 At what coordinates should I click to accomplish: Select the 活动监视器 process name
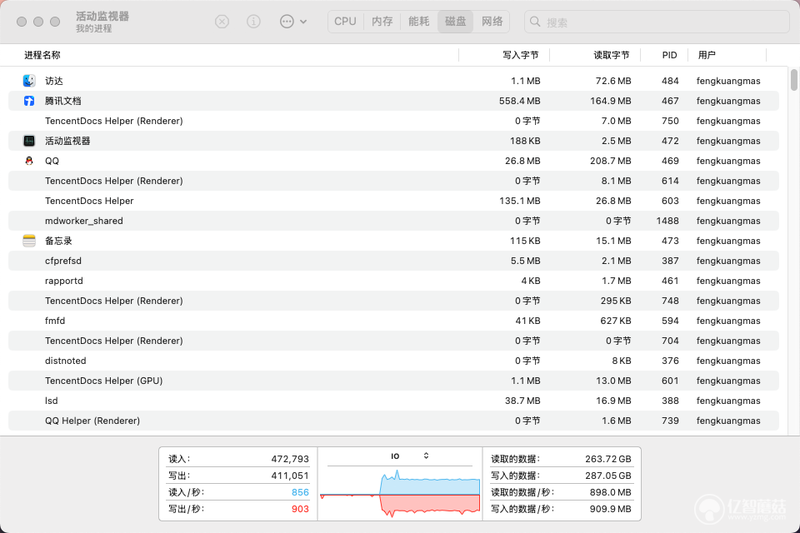(x=67, y=141)
